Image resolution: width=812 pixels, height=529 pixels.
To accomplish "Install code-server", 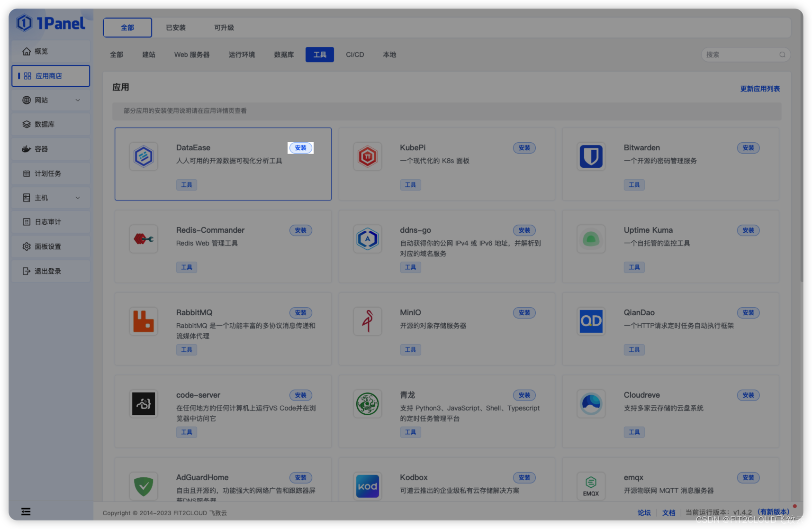I will [301, 395].
